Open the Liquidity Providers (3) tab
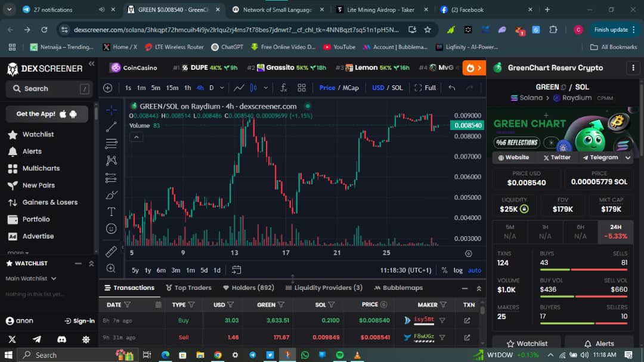Image resolution: width=644 pixels, height=362 pixels. (324, 287)
